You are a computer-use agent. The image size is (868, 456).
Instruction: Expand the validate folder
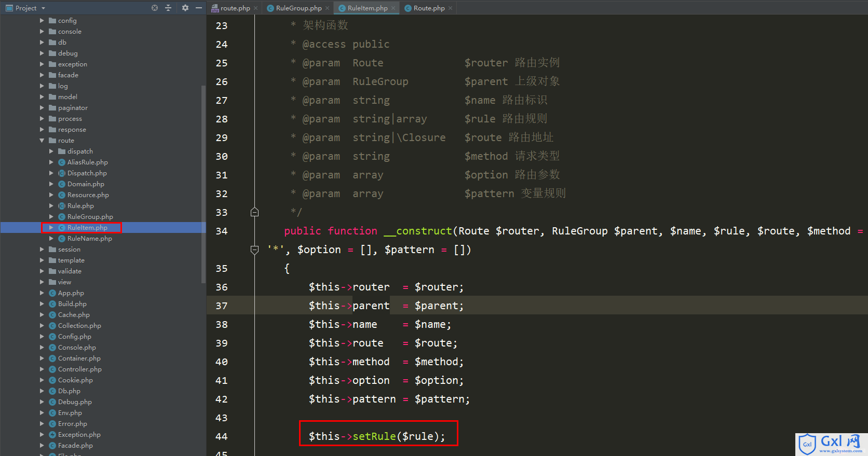pos(42,271)
